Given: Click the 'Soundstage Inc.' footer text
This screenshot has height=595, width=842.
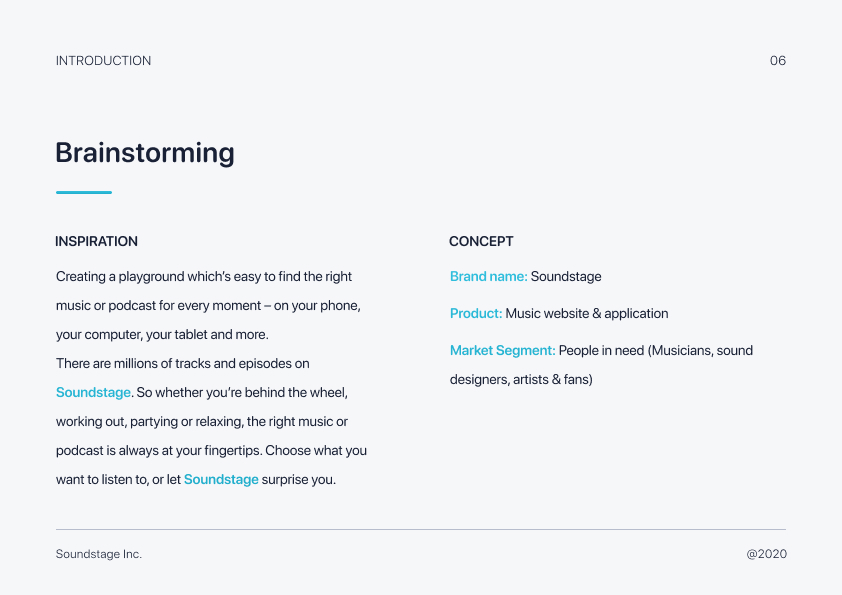Looking at the screenshot, I should [x=99, y=554].
